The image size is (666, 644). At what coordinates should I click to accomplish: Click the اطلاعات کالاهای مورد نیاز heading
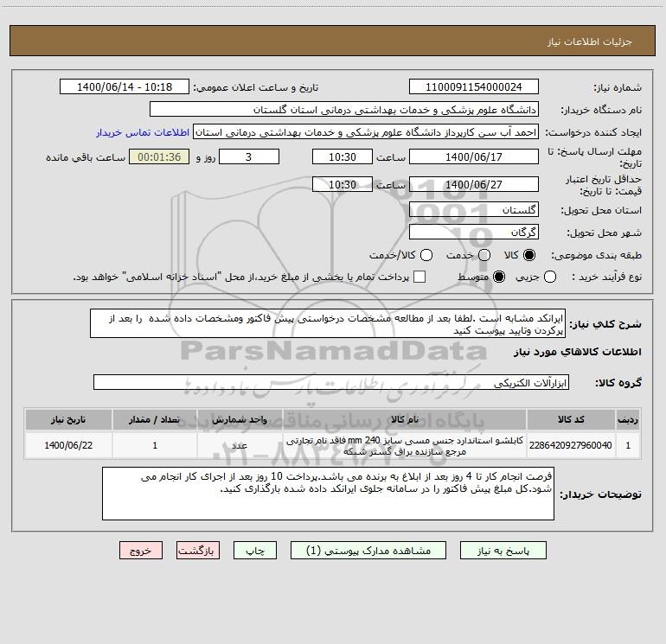pos(577,352)
